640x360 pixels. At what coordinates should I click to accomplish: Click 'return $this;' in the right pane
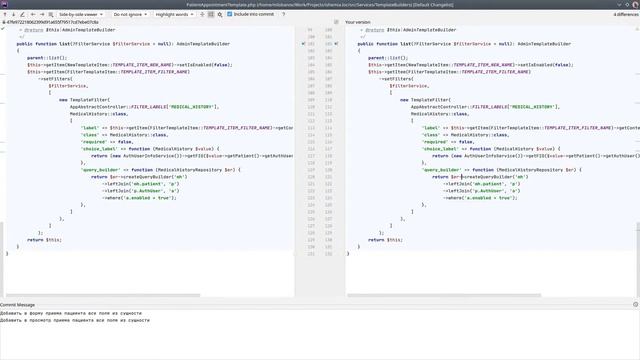point(385,240)
